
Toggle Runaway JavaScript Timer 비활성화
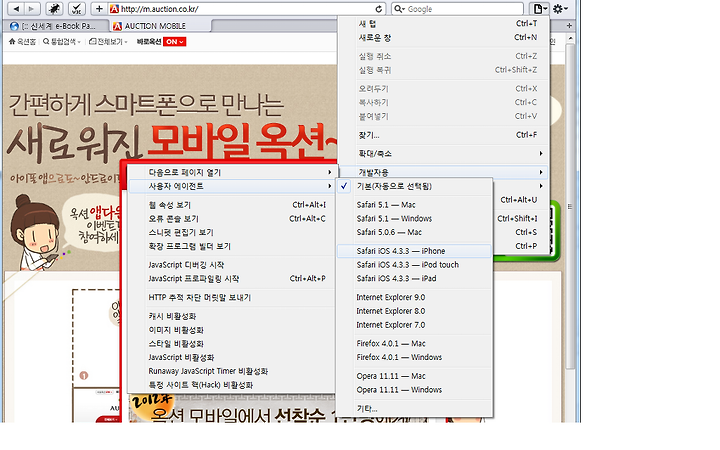pyautogui.click(x=232, y=371)
